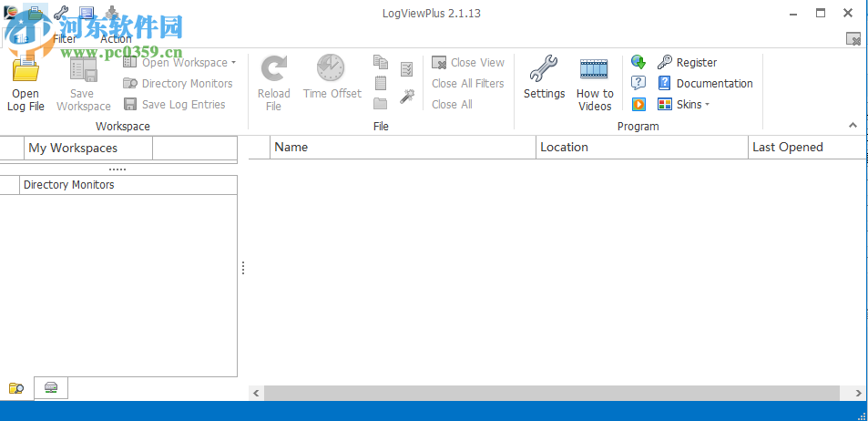Image resolution: width=868 pixels, height=421 pixels.
Task: Click the horizontal scrollbar right arrow
Action: click(x=859, y=393)
